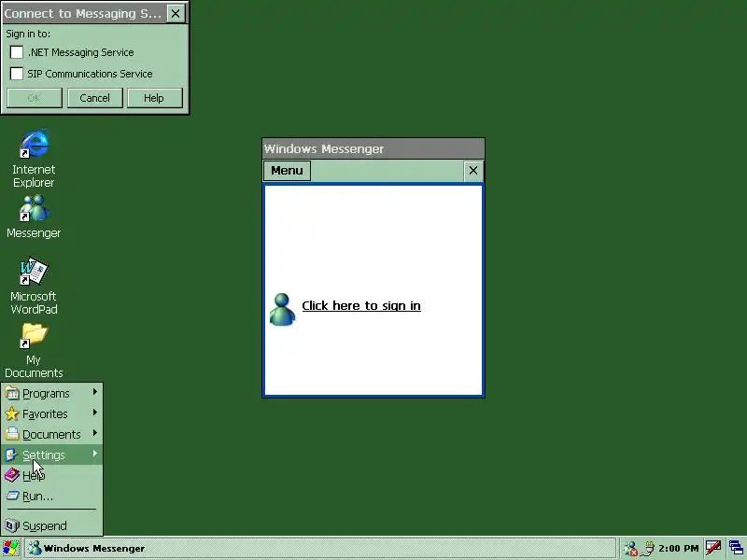Click the OK button in Connect dialog

(35, 98)
